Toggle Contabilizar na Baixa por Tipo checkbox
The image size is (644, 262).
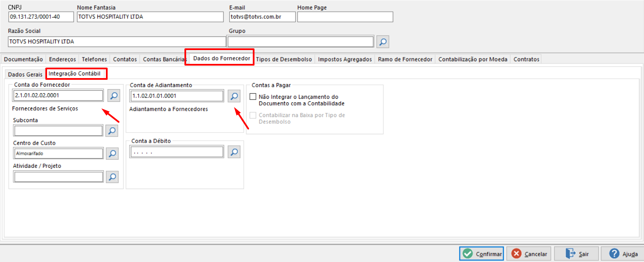253,115
